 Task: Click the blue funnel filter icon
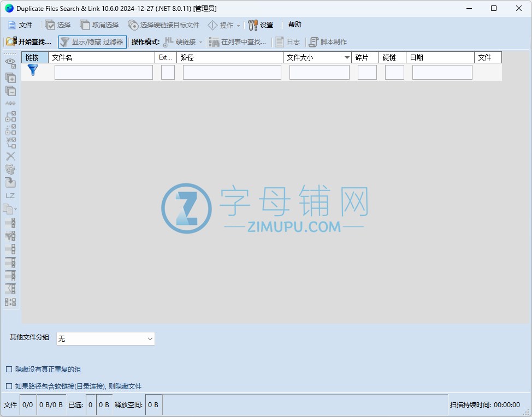33,70
